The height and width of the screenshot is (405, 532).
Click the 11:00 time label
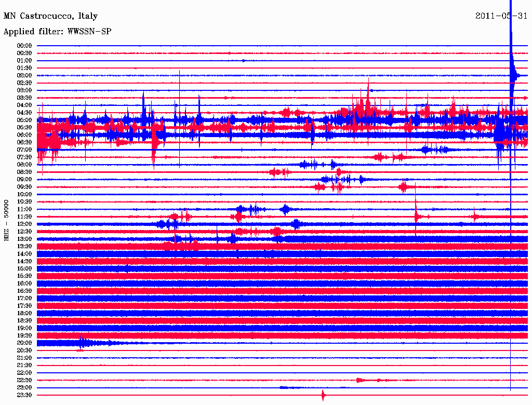coord(24,209)
